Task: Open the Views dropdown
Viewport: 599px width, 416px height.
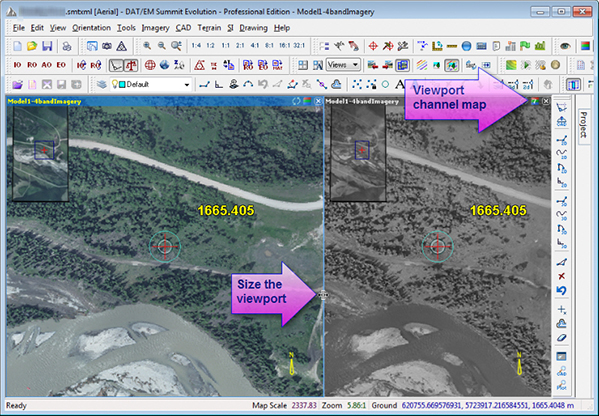Action: [x=343, y=65]
